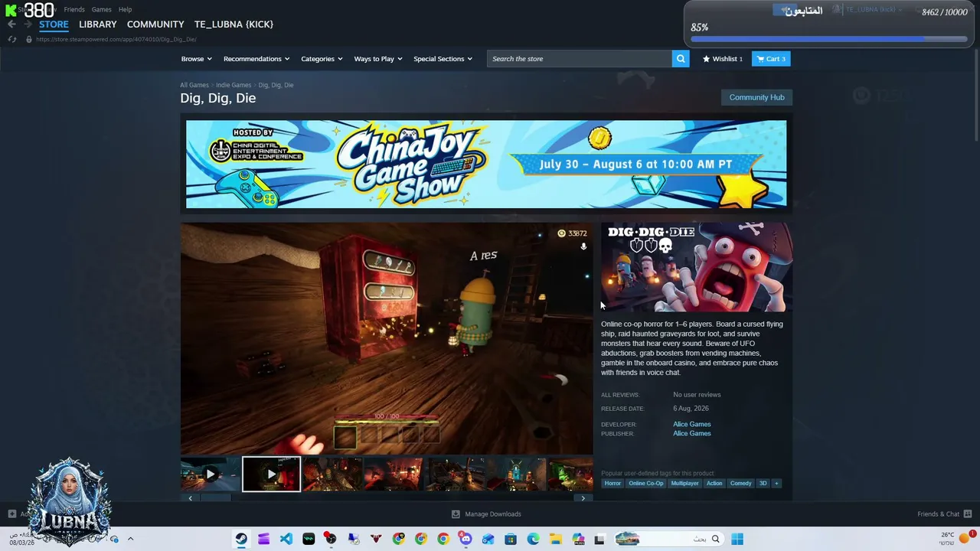Open the Cart 3 button

coord(771,59)
